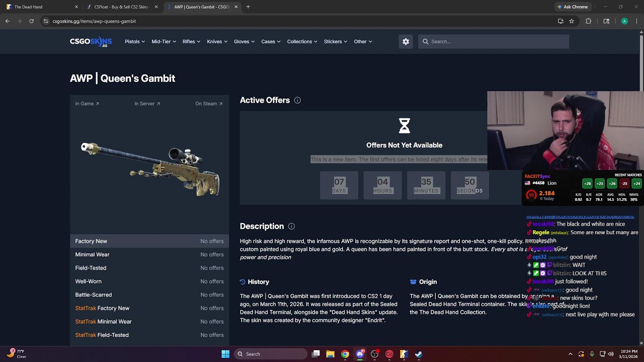Click the Windows Start button
This screenshot has height=362, width=644.
[225, 354]
